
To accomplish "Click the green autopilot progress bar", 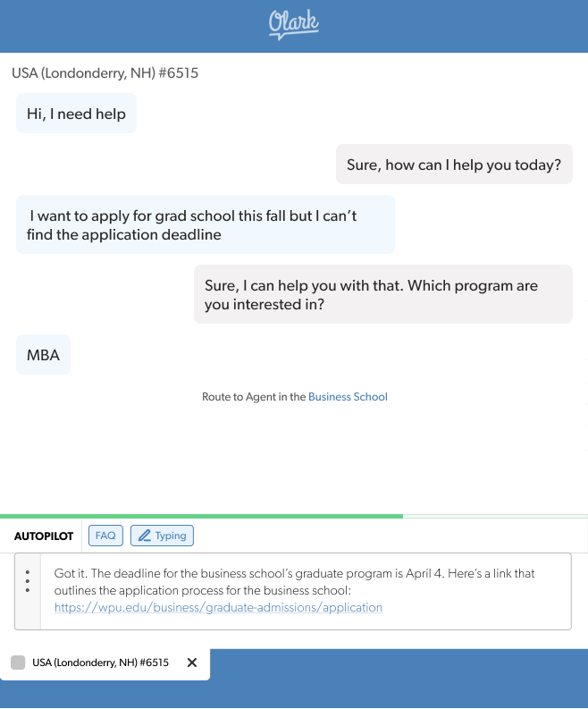I will (201, 516).
